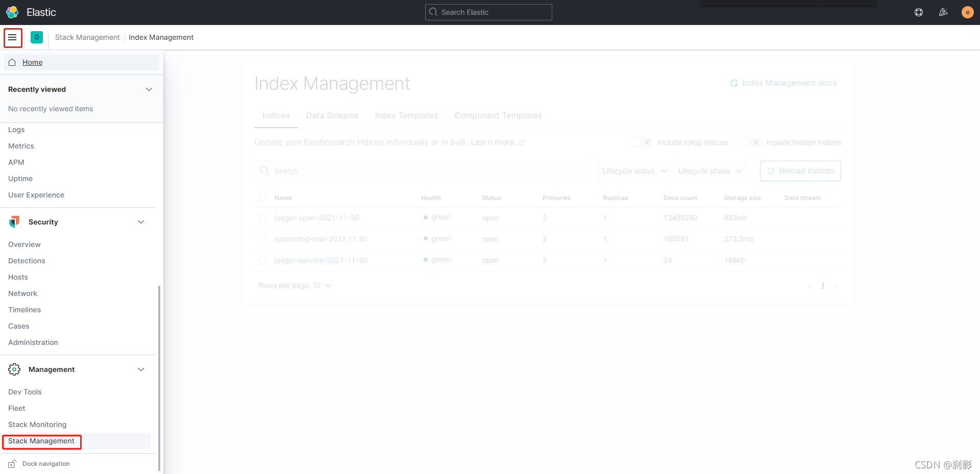
Task: Open Logs in the side navigation
Action: (x=16, y=130)
